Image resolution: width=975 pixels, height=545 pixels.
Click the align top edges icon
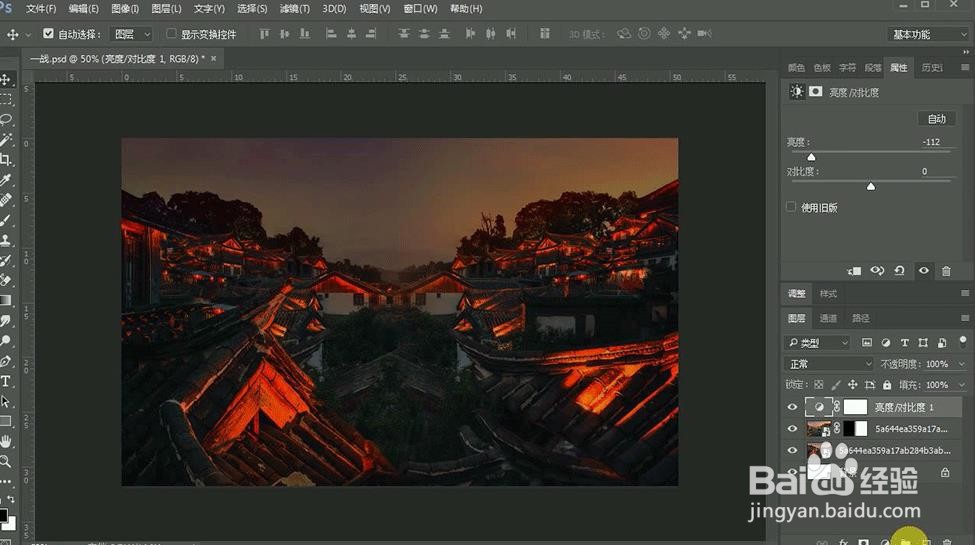point(264,34)
